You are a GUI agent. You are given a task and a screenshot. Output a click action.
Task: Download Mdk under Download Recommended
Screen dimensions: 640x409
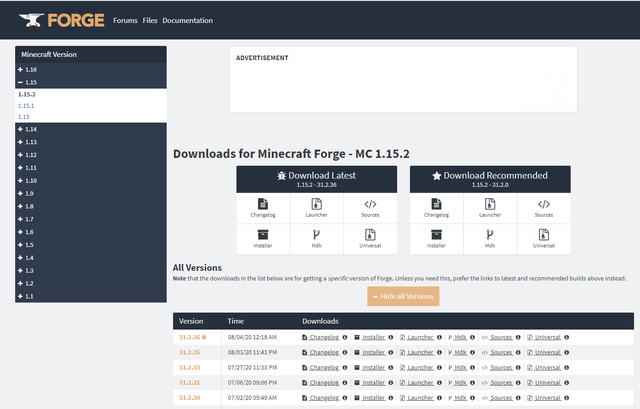click(490, 239)
